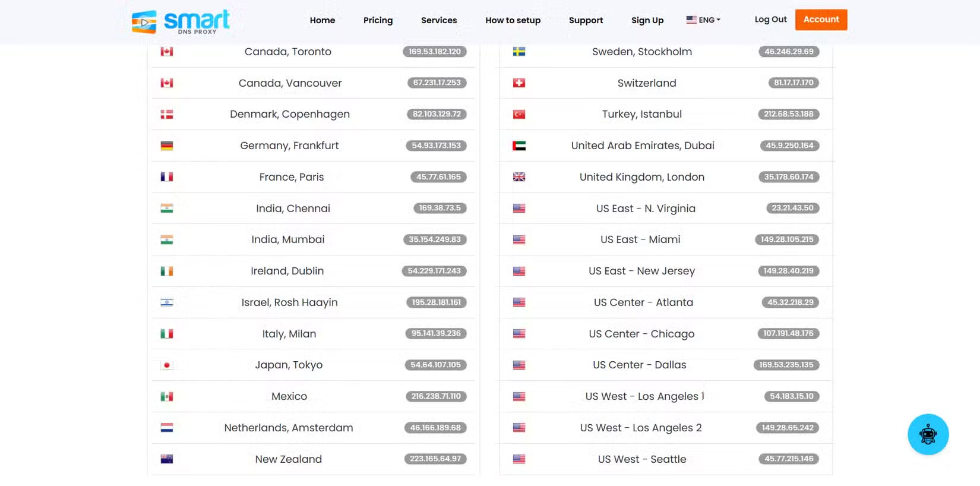
Task: Go to How to setup page
Action: click(513, 20)
